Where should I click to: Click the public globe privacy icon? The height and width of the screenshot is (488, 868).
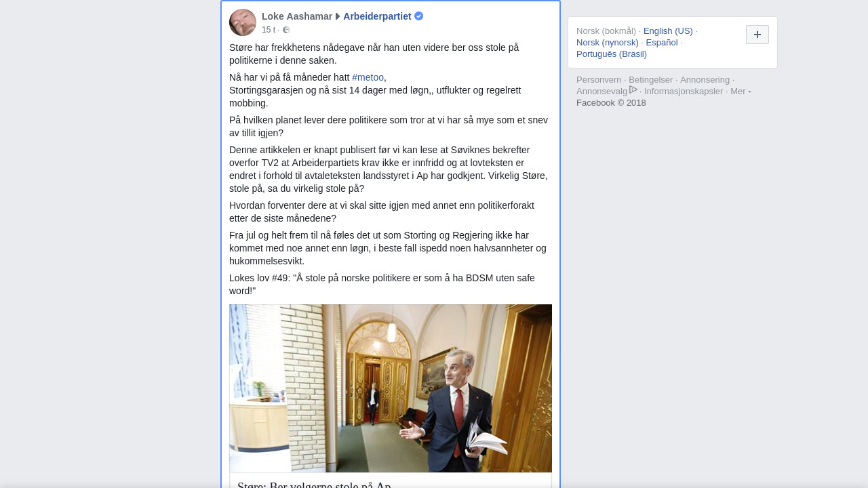(x=286, y=30)
